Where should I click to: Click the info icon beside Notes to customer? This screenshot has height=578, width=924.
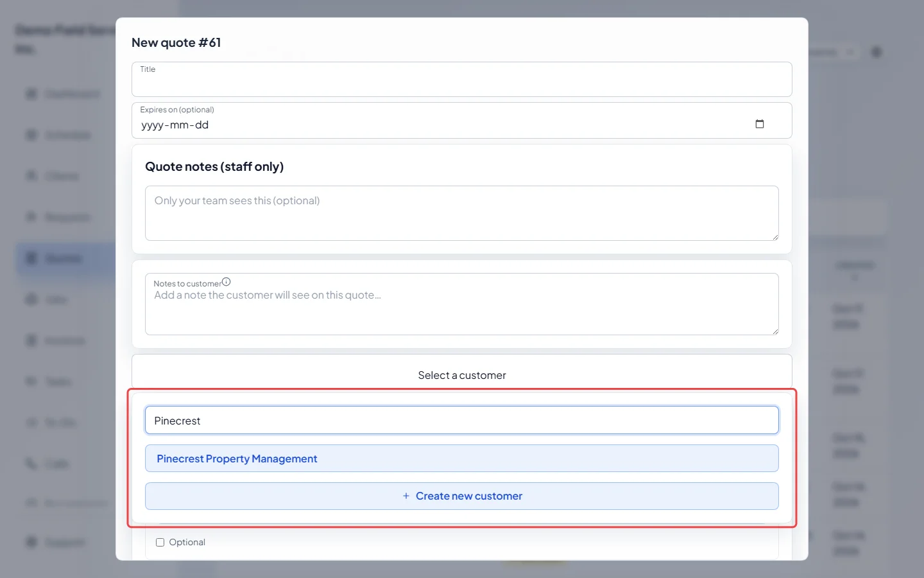point(226,282)
